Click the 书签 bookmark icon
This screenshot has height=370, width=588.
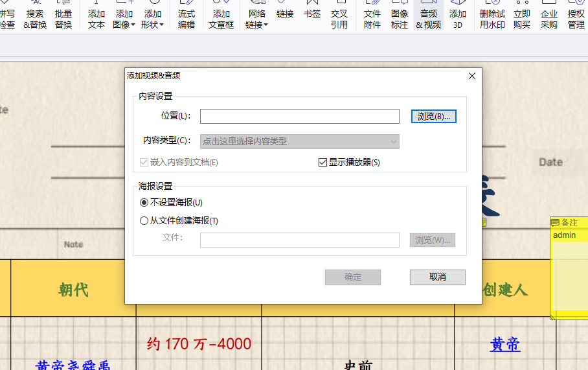(312, 13)
